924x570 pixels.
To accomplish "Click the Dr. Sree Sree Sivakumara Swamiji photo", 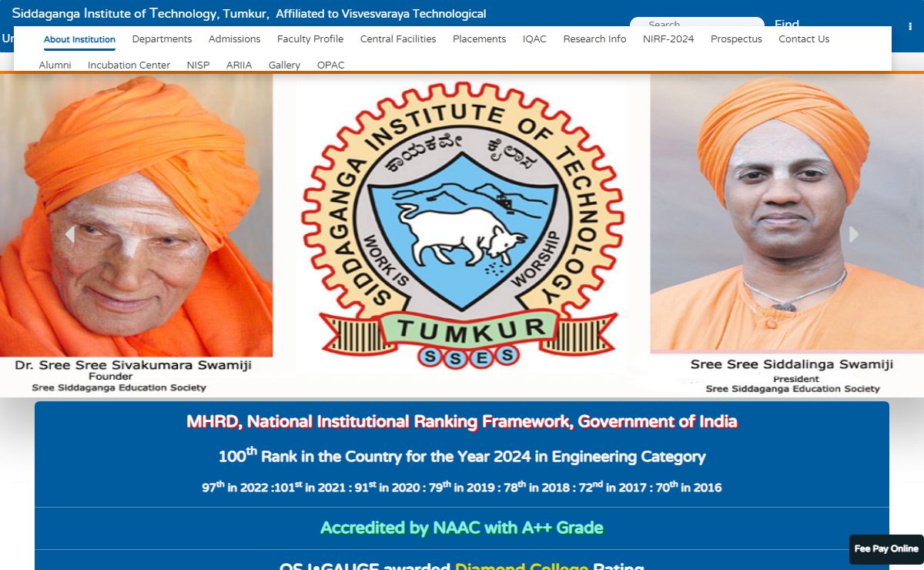I will (136, 216).
